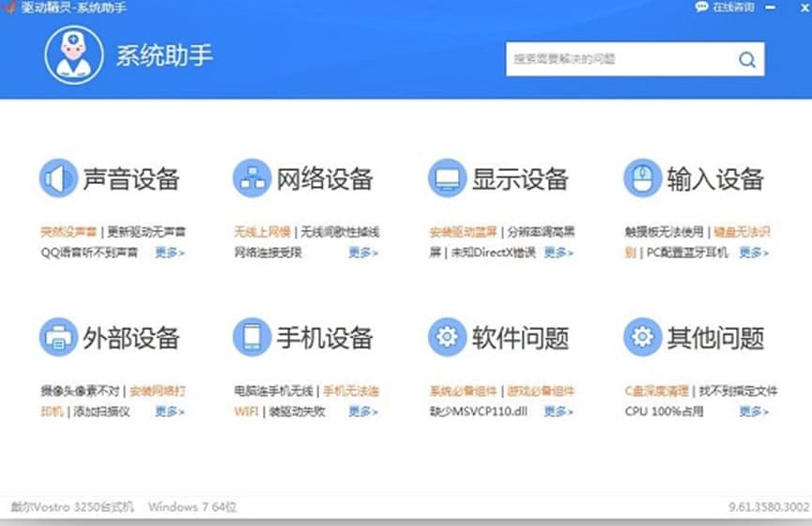
Task: Open the 未知DirectX错误 link
Action: [x=494, y=253]
